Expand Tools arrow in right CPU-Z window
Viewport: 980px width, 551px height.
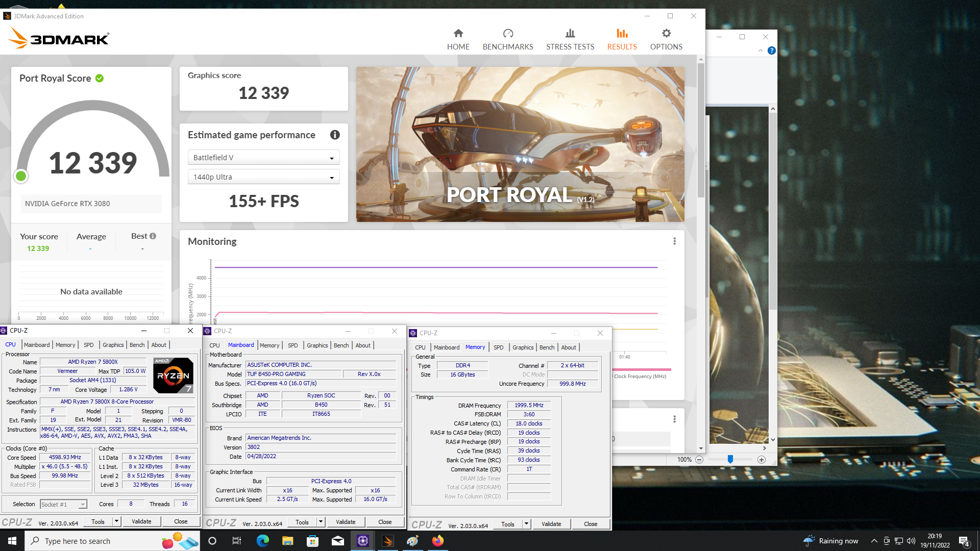coord(526,524)
